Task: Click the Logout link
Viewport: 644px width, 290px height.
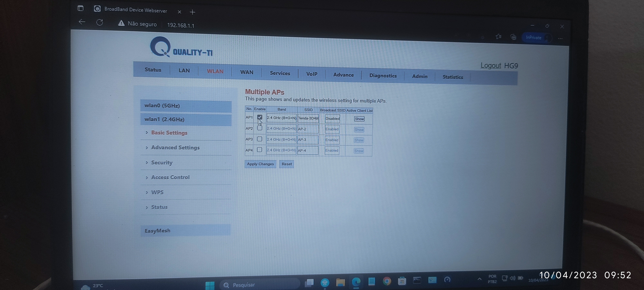Action: click(x=490, y=66)
